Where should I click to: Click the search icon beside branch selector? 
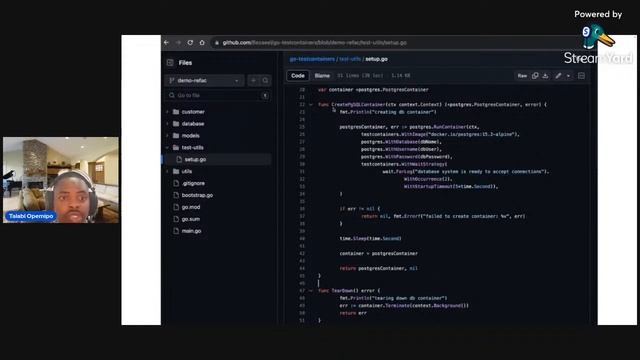click(265, 80)
